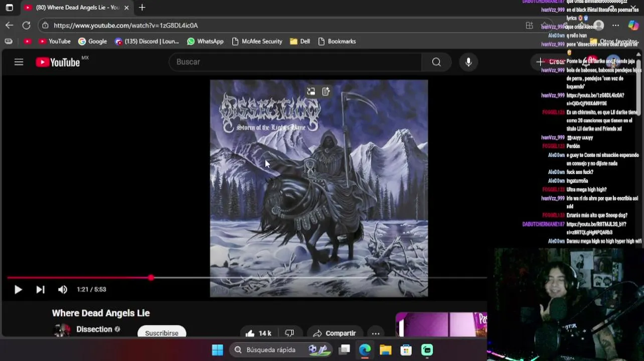Image resolution: width=644 pixels, height=361 pixels.
Task: Click the Storm of the Light's Bane artwork
Action: (319, 189)
